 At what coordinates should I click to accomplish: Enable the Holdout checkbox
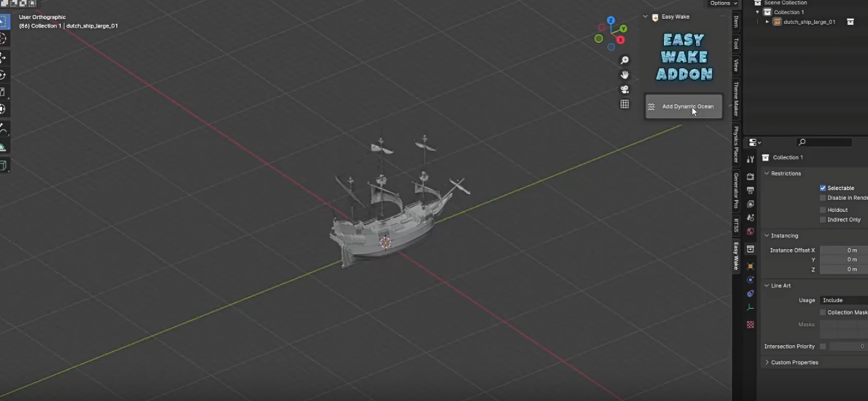[x=823, y=210]
